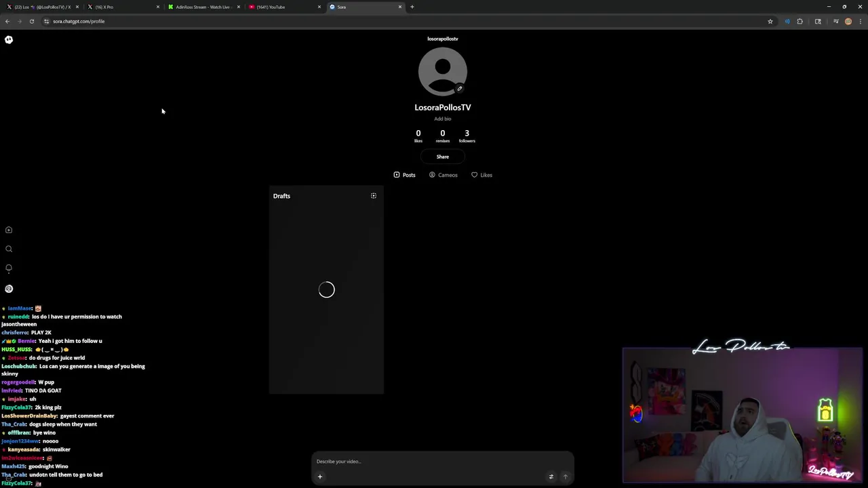Open the Chrome three-dot menu
This screenshot has width=868, height=488.
coord(861,21)
